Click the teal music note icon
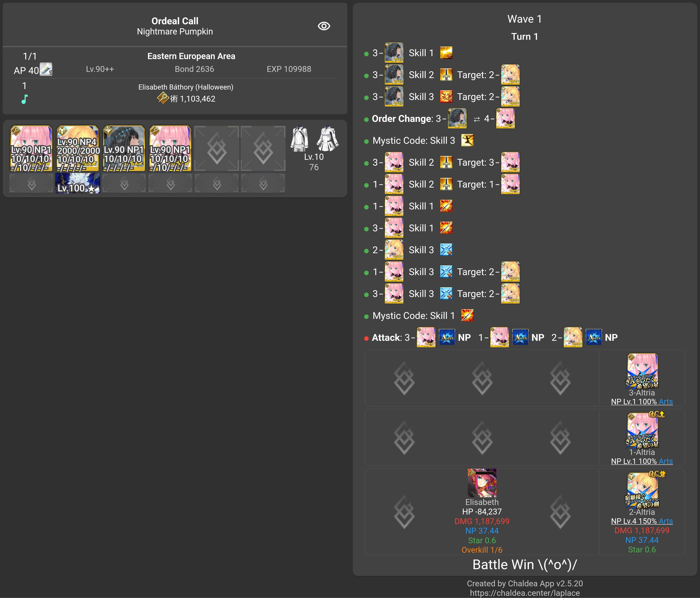 (25, 99)
